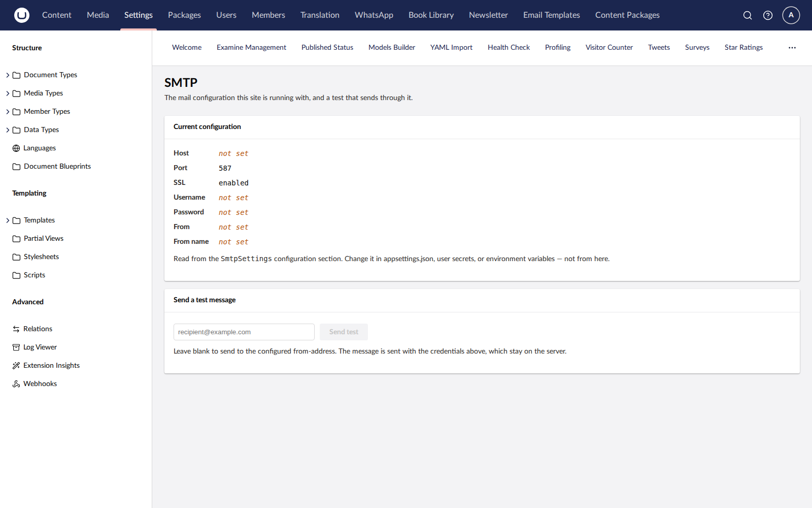Click the Document Blueprints folder icon
This screenshot has height=508, width=812.
pyautogui.click(x=17, y=167)
